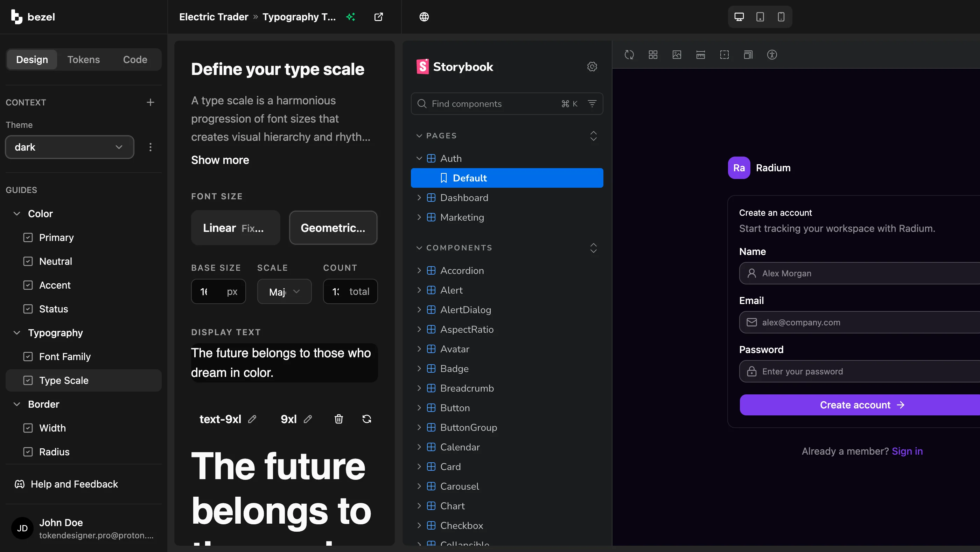Open theme options three-dot menu
This screenshot has width=980, height=552.
coord(150,147)
